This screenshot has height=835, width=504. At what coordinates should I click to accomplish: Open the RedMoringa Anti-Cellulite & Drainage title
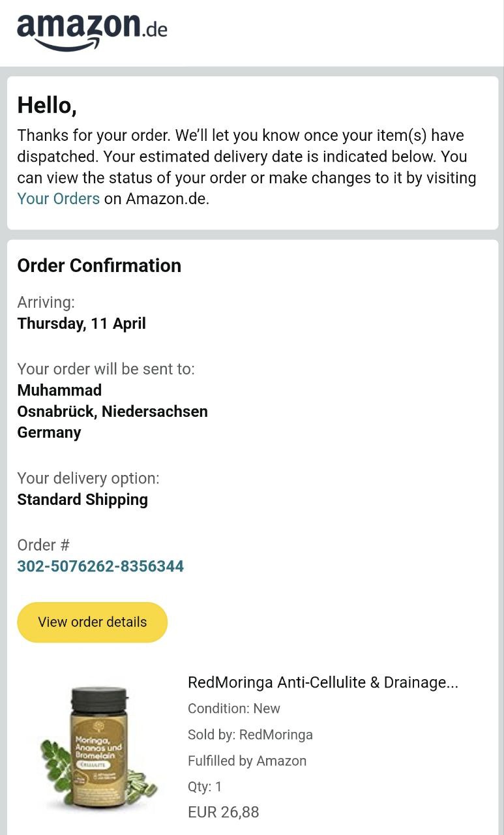323,682
